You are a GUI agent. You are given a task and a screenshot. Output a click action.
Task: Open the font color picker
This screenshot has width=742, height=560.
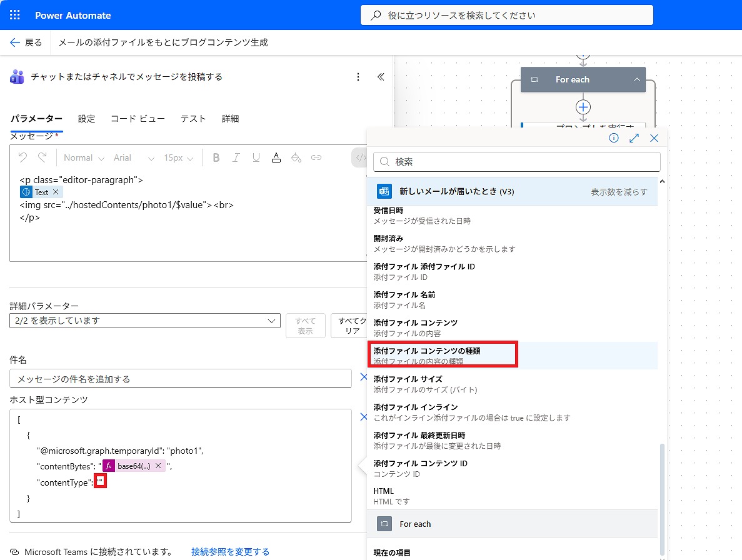pos(276,158)
